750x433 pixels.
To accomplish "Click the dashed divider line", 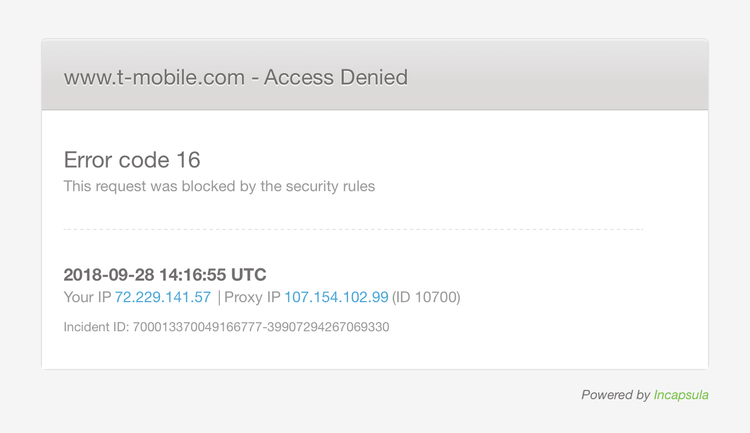I will [x=353, y=229].
